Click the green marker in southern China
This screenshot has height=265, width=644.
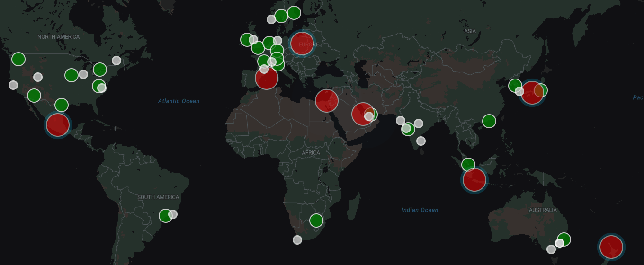[x=489, y=121]
